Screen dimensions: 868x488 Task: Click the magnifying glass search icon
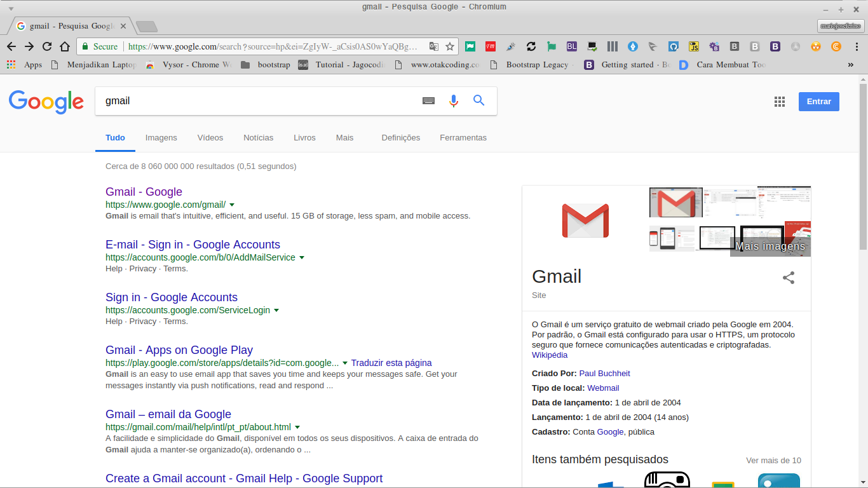point(478,100)
